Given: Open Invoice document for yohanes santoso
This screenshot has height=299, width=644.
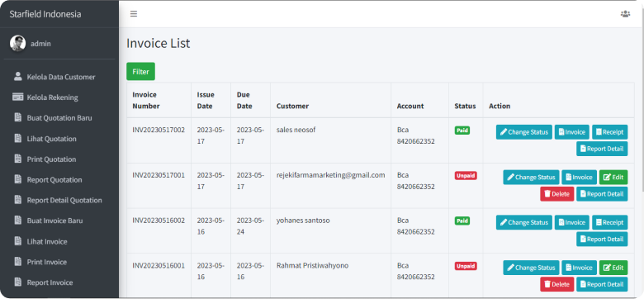Looking at the screenshot, I should [571, 222].
